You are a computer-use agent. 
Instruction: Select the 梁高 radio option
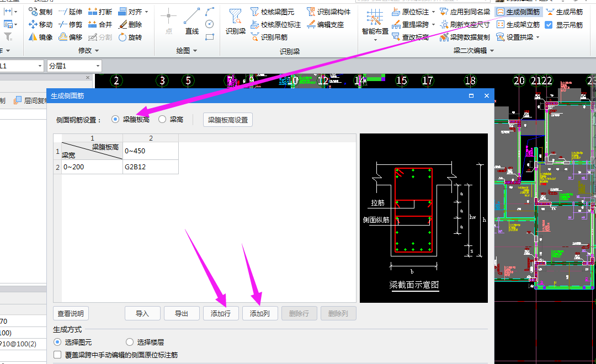(162, 119)
